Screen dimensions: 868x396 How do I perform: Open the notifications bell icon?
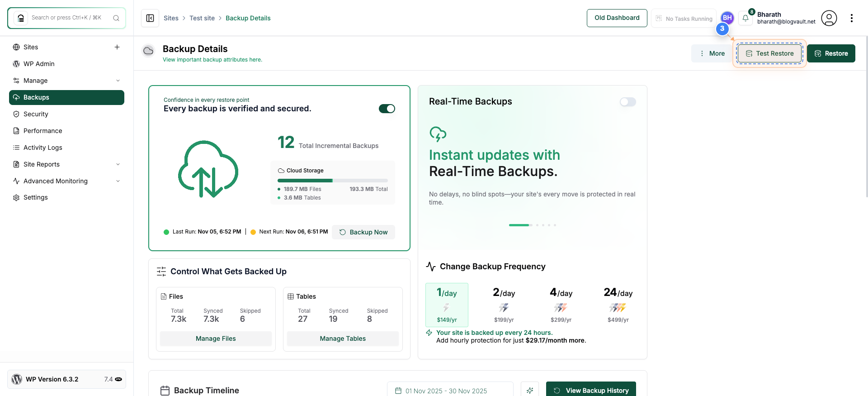745,18
